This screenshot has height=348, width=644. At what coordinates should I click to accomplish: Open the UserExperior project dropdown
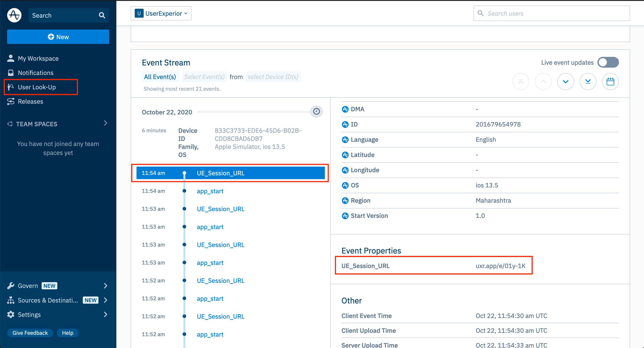161,13
